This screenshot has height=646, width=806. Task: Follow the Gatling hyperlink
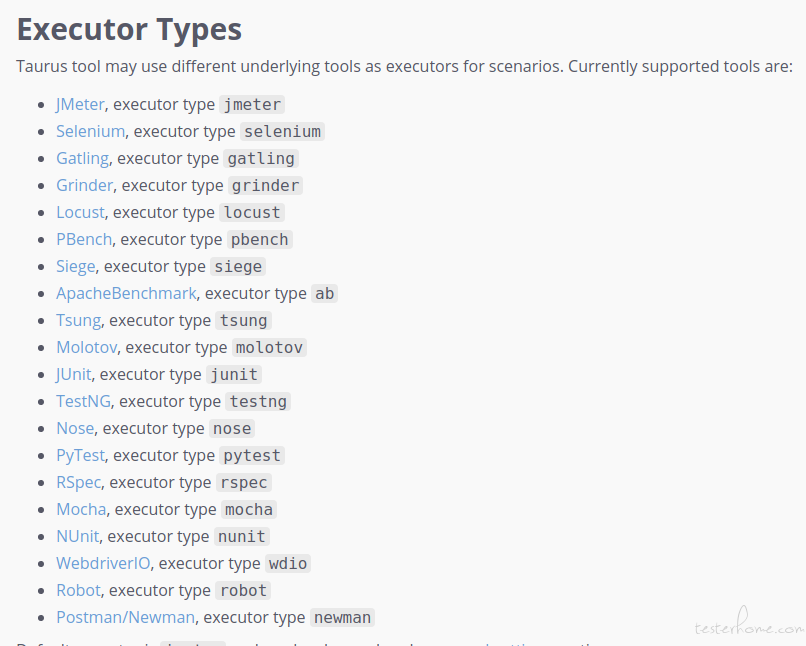82,158
